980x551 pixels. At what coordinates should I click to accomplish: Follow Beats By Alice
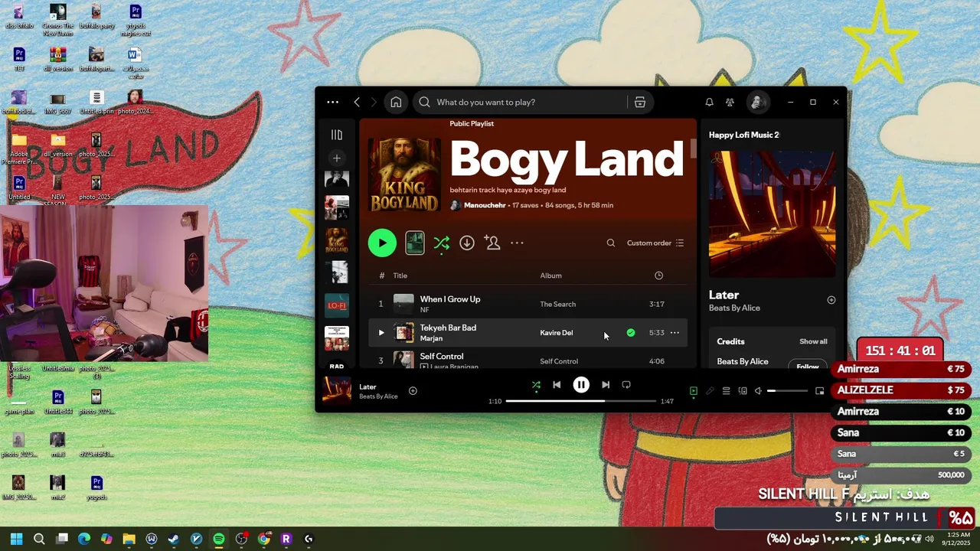(x=808, y=366)
